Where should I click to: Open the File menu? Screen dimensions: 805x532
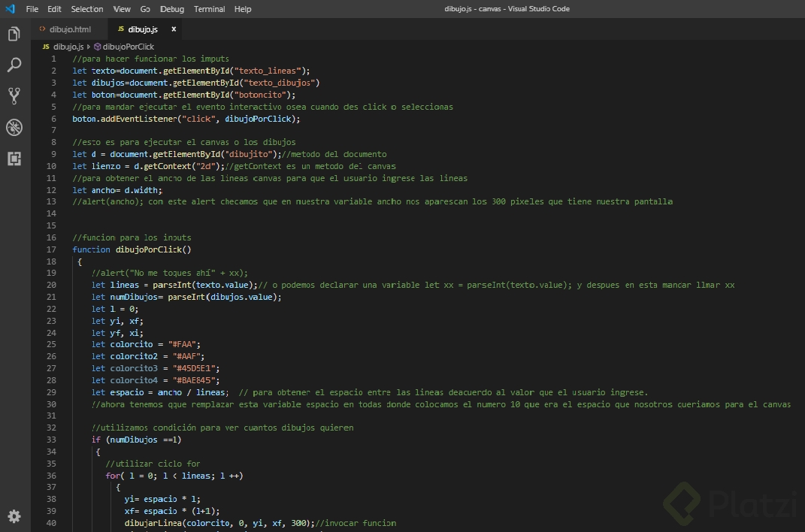click(32, 9)
